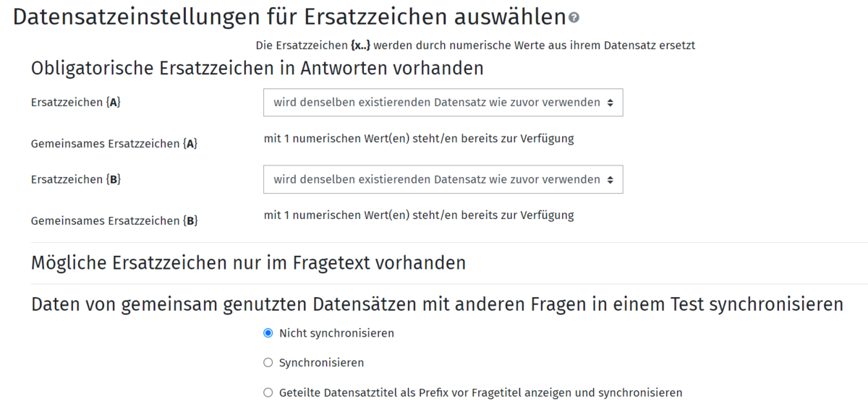Screen dimensions: 868x409
Task: Select the 'Nicht synchronisieren' radio button
Action: point(268,333)
